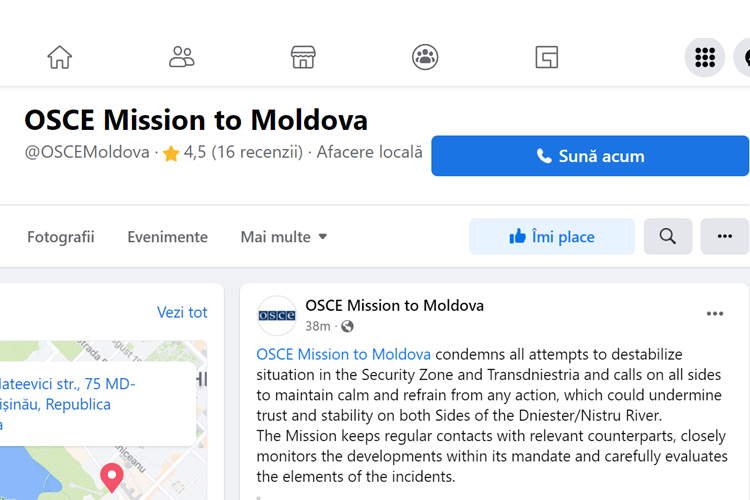Search this page with magnifier button

(x=668, y=236)
